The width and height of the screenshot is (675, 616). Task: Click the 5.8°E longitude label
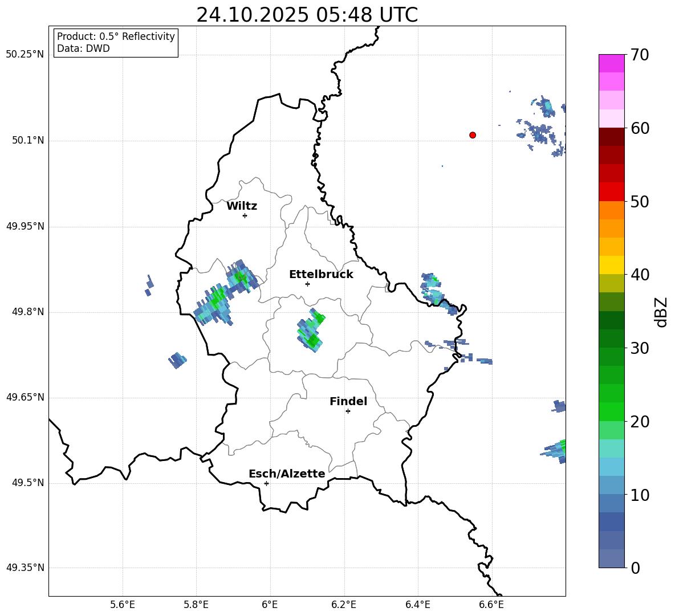(x=196, y=605)
